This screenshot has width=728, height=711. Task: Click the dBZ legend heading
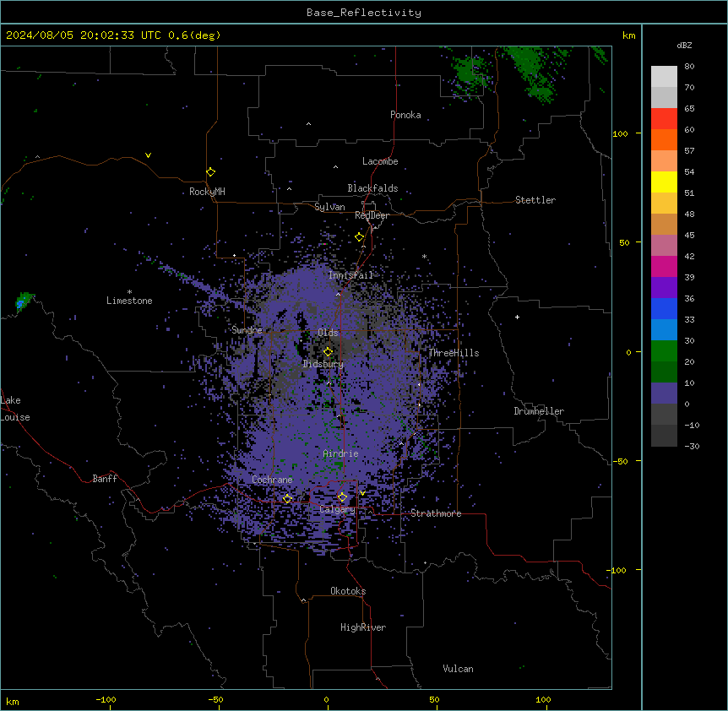(x=684, y=45)
